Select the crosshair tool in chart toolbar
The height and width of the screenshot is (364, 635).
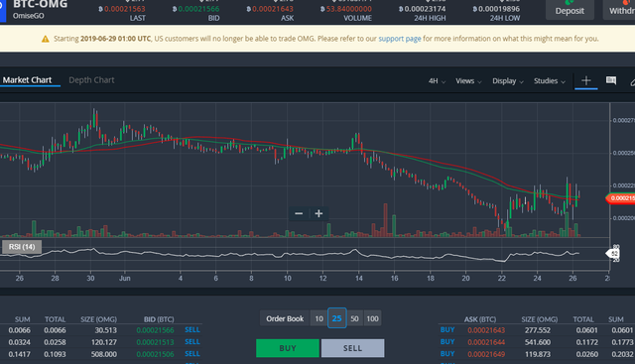click(586, 80)
